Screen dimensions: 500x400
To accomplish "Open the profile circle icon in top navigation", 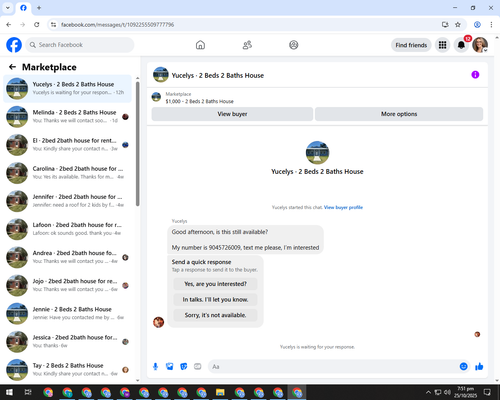I will pos(294,45).
